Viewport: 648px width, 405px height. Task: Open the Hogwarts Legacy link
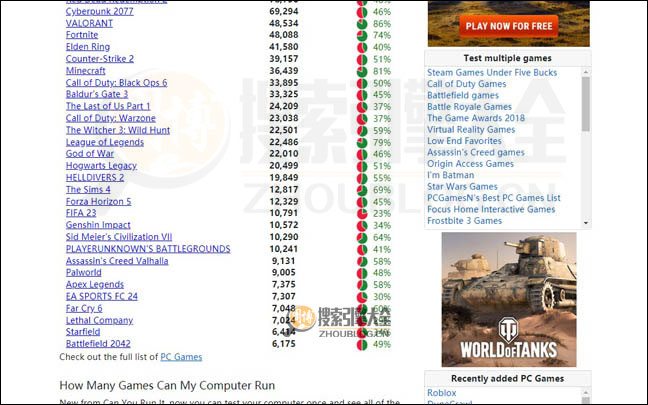pos(101,166)
